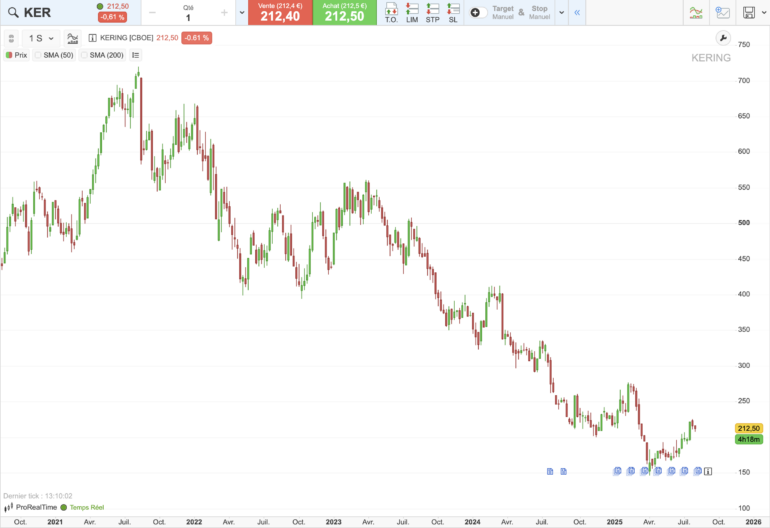Increase quantity with the plus button
Viewport: 770px width, 528px height.
point(224,13)
